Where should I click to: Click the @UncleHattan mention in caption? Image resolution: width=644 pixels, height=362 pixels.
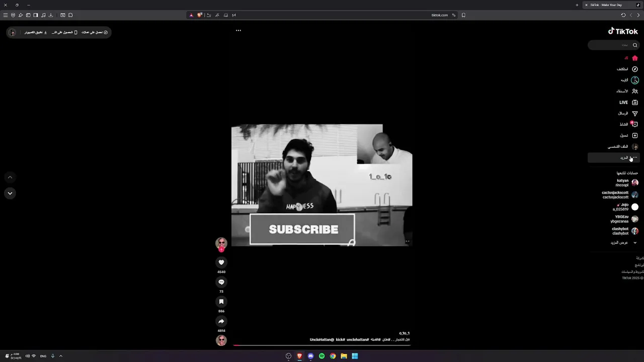322,340
